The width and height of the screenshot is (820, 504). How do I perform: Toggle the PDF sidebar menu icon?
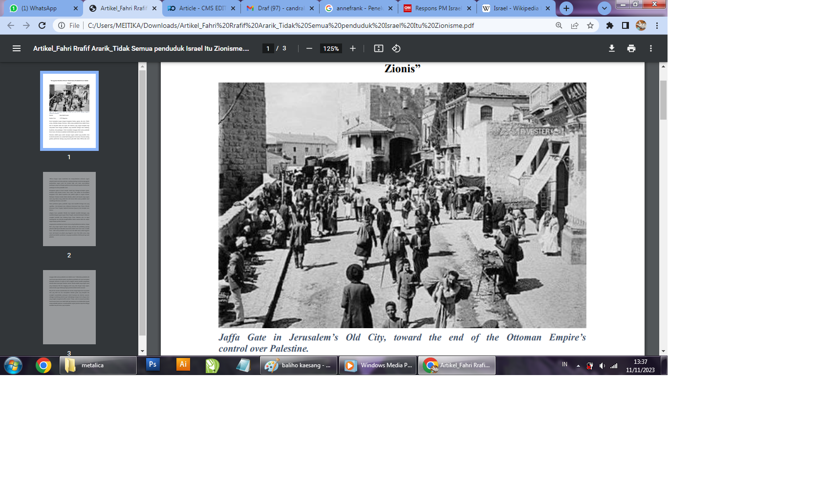tap(17, 48)
